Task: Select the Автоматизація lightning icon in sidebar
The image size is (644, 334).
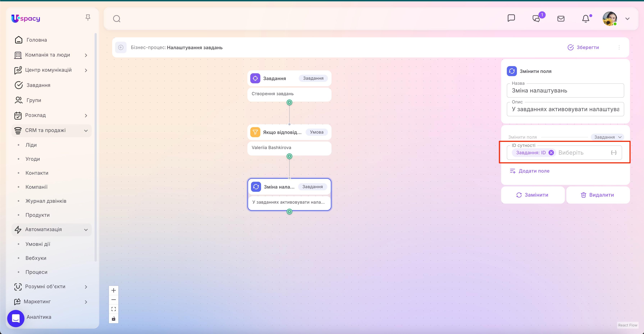Action: (x=18, y=230)
